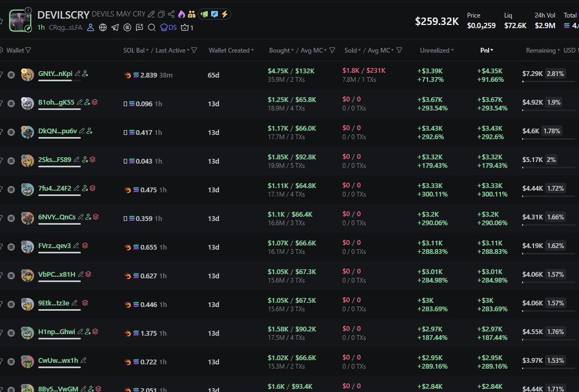The width and height of the screenshot is (579, 392).
Task: Open the token website globe icon
Action: pyautogui.click(x=103, y=27)
